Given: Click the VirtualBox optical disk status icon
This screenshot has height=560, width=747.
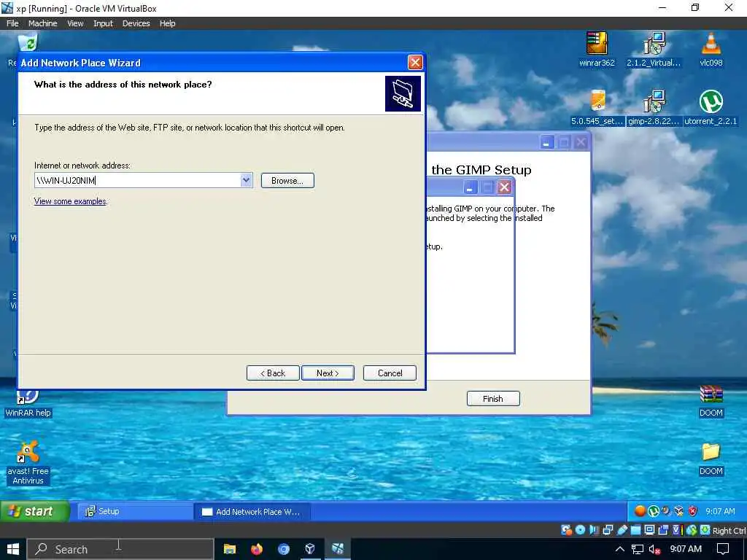Looking at the screenshot, I should pyautogui.click(x=580, y=530).
